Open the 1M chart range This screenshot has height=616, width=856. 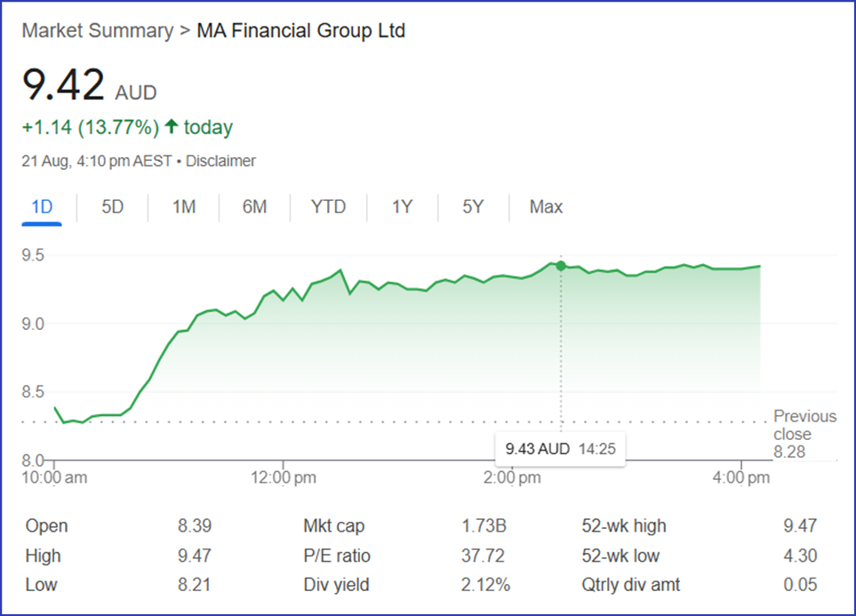(x=183, y=207)
